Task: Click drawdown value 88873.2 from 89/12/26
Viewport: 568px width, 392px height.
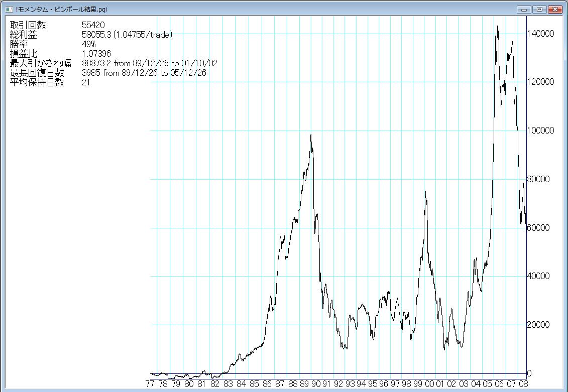Action: (x=150, y=63)
